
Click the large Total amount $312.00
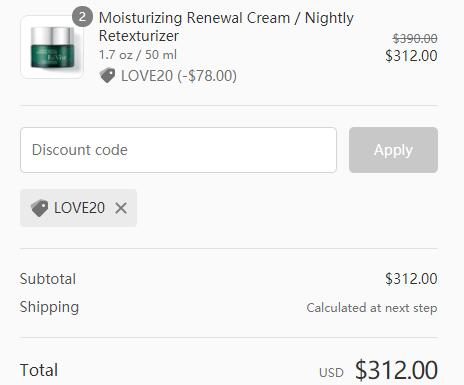pos(396,370)
